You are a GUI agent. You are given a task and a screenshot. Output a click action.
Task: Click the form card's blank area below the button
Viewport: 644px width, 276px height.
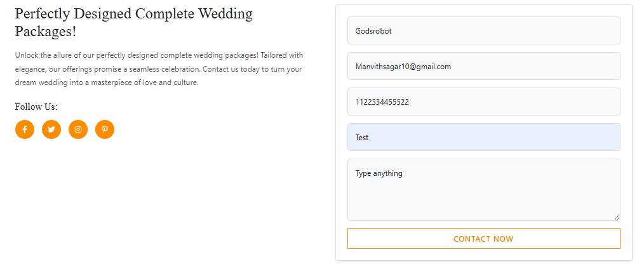(x=483, y=254)
